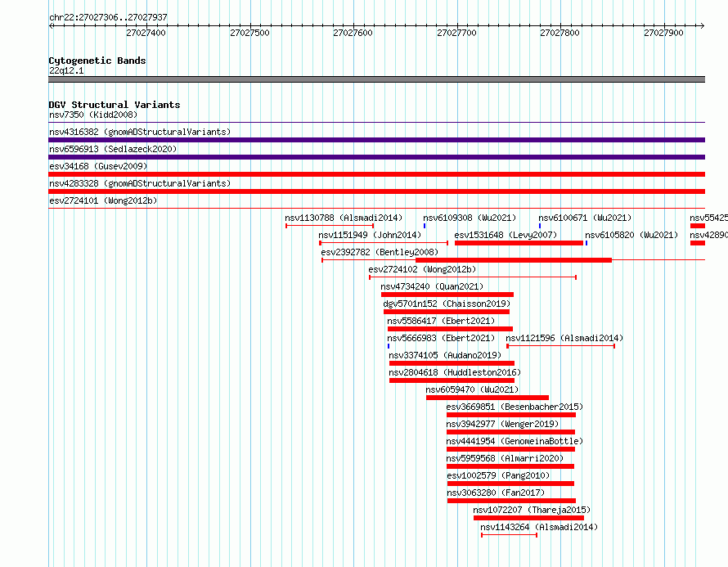Click the nsv4441954 (GenomeinaBottle) label
This screenshot has height=567, width=728.
coord(515,441)
